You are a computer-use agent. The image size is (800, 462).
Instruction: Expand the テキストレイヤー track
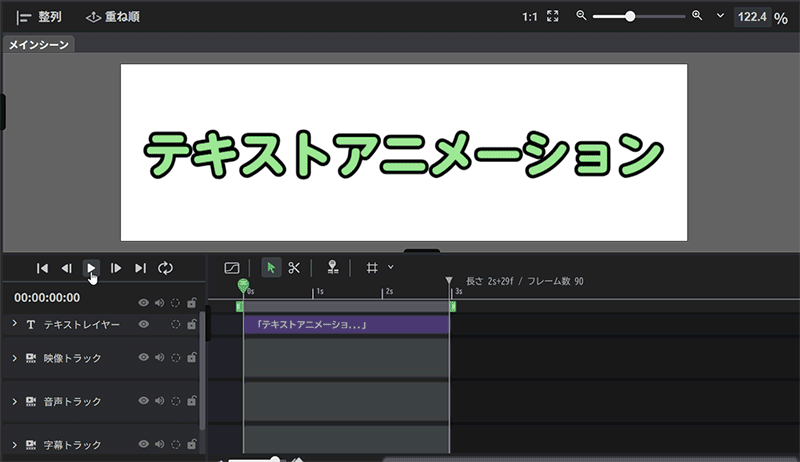point(14,324)
